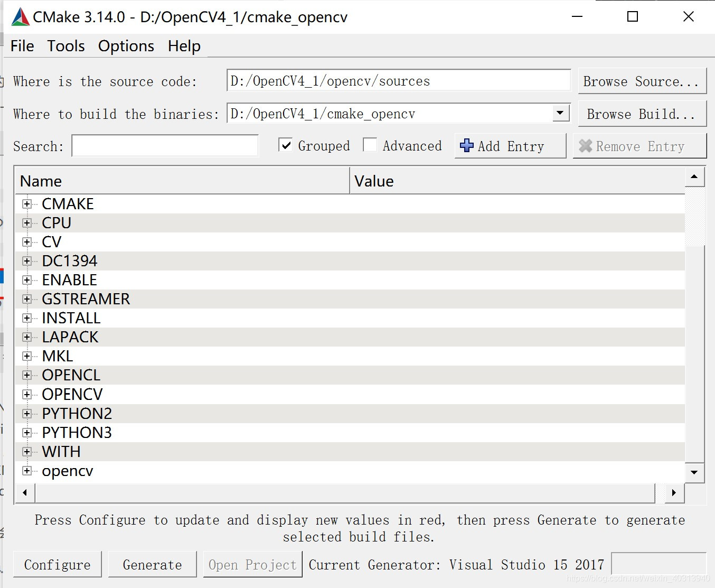Minimize the CMake window

(577, 17)
